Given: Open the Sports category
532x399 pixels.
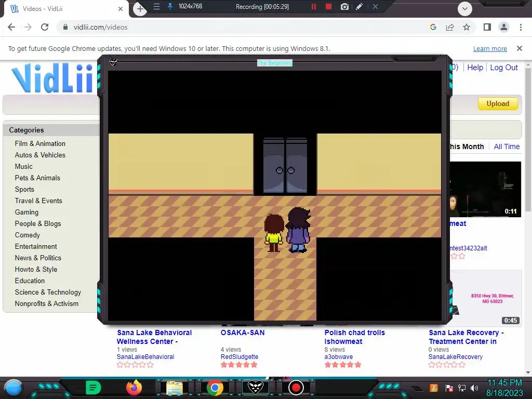Looking at the screenshot, I should point(24,189).
